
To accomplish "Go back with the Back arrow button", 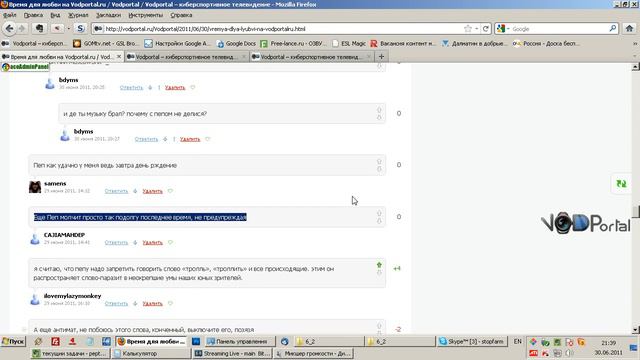I will pos(10,29).
